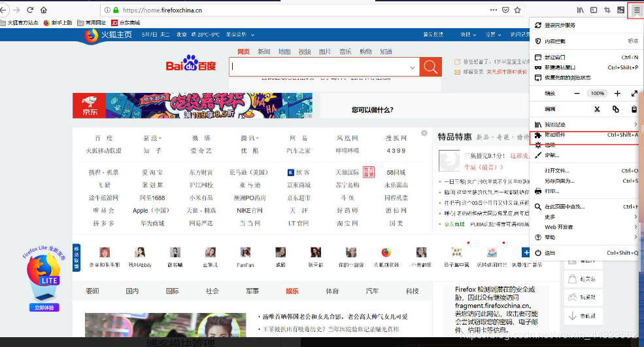Screen dimensions: 644x347
Task: Click the Paste clipboard icon
Action: tap(634, 109)
